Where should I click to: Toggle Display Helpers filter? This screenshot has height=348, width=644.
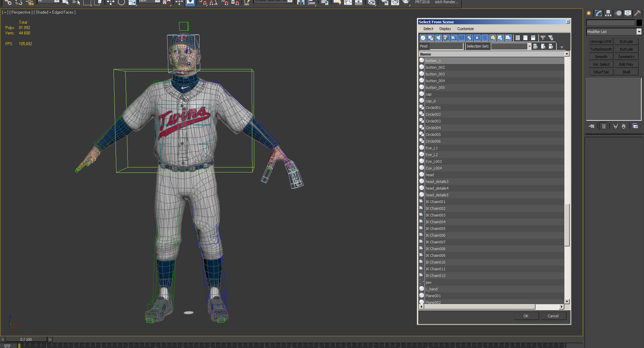click(x=454, y=38)
